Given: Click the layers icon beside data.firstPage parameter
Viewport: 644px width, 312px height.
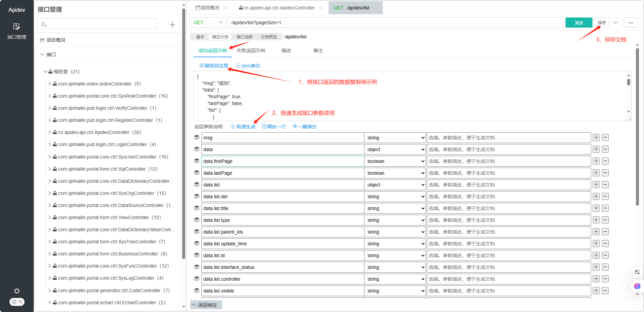Looking at the screenshot, I should 197,161.
